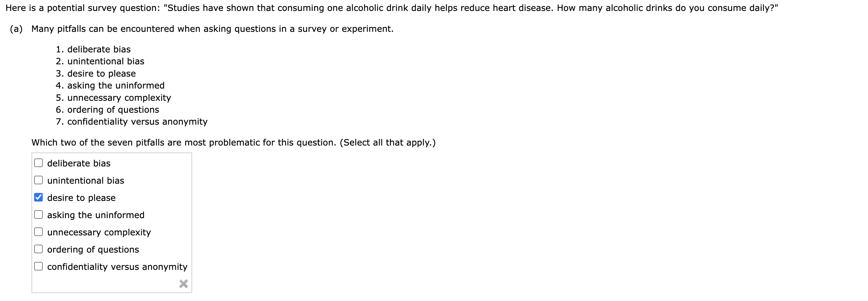Check the unnecessary complexity checkbox
868x301 pixels.
coord(38,232)
